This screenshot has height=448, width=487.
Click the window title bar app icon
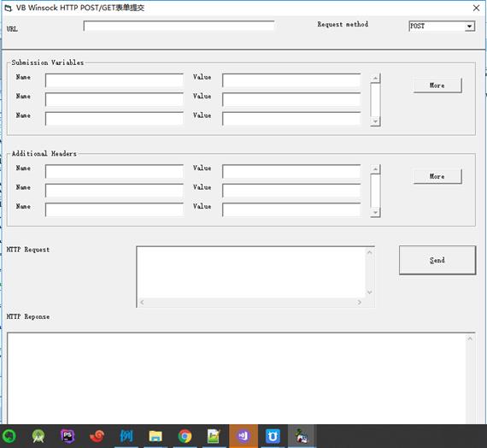[x=9, y=8]
